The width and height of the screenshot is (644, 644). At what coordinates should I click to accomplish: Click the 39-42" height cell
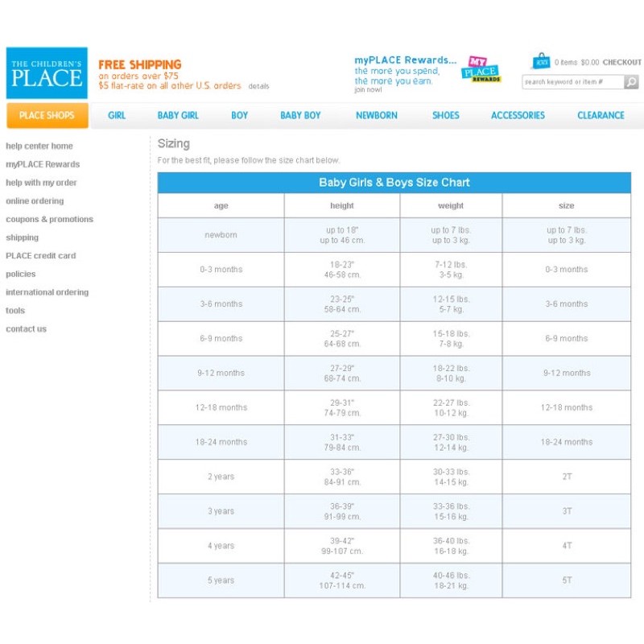(x=341, y=546)
